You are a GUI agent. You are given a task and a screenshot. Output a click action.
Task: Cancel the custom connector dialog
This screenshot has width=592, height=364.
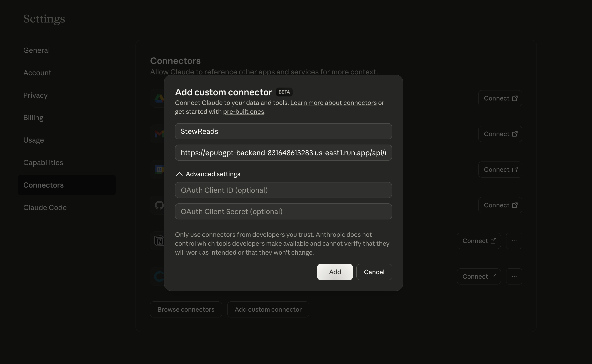click(374, 272)
